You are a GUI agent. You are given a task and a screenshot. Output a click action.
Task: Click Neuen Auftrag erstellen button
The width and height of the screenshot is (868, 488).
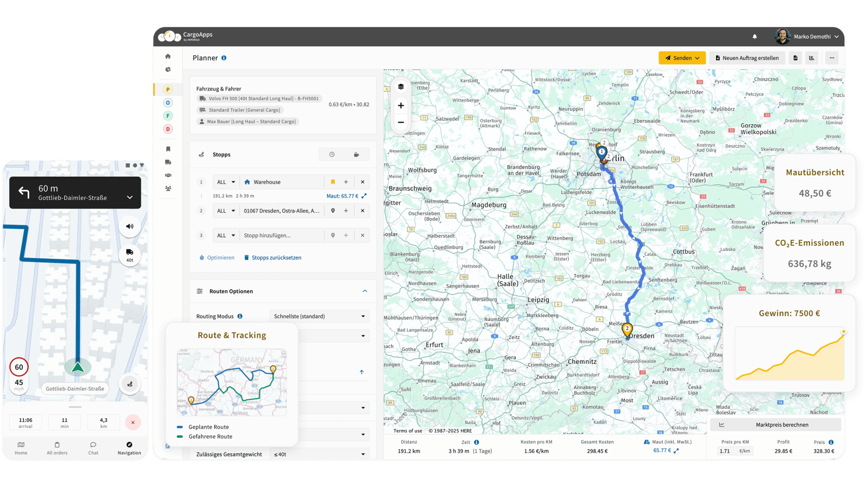(747, 58)
